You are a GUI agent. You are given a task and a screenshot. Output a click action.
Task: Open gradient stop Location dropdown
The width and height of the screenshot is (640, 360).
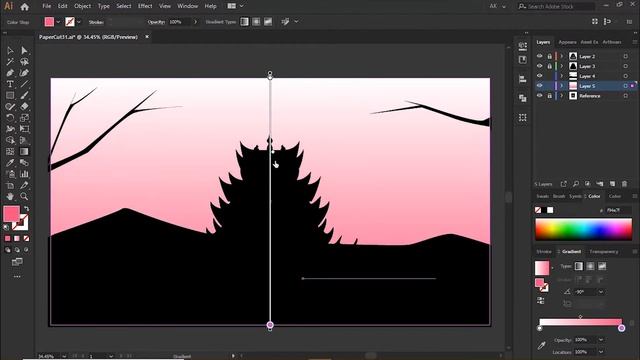pos(601,352)
